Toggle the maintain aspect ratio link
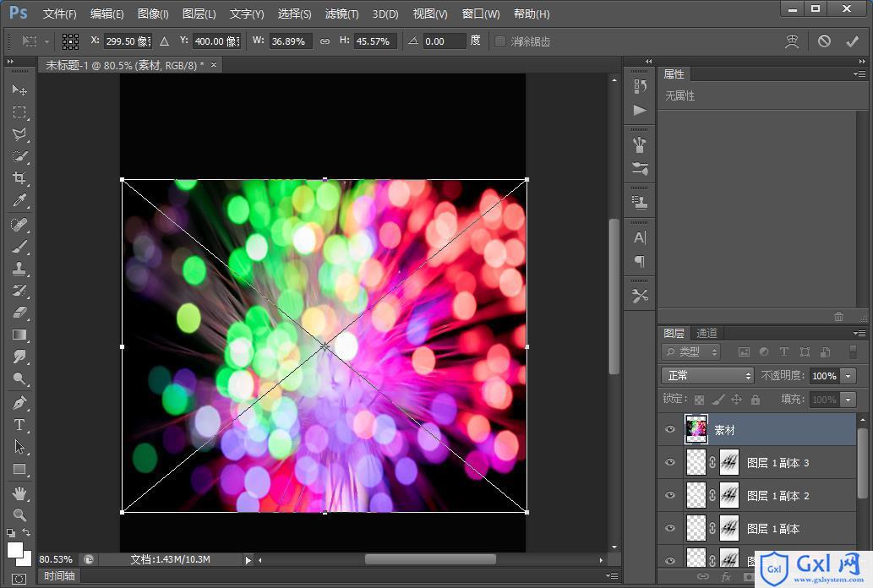The image size is (873, 588). click(x=325, y=41)
